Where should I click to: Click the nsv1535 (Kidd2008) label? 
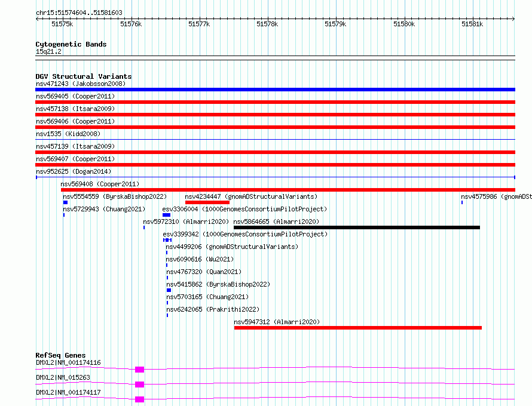(x=68, y=134)
